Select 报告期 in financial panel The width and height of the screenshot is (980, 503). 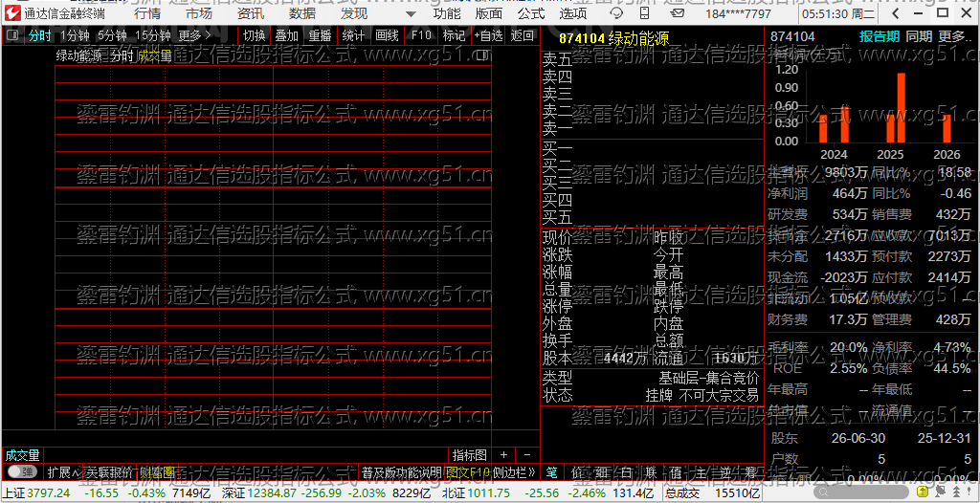tap(880, 36)
